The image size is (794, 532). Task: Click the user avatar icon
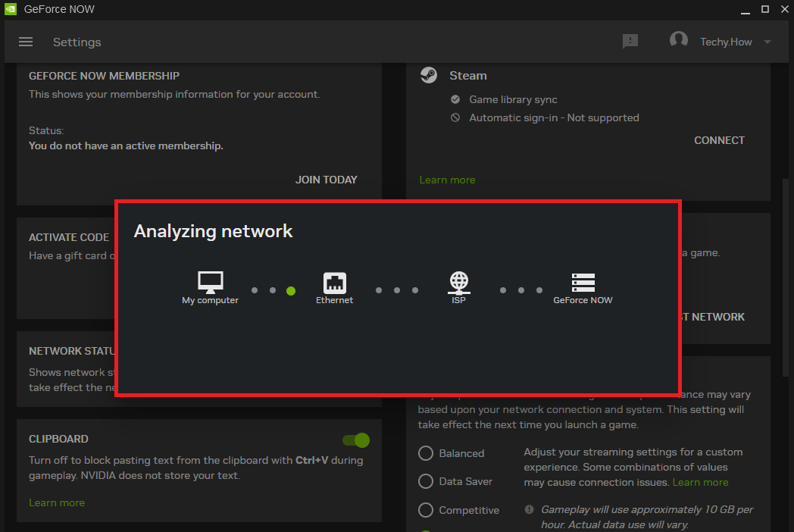(x=679, y=39)
